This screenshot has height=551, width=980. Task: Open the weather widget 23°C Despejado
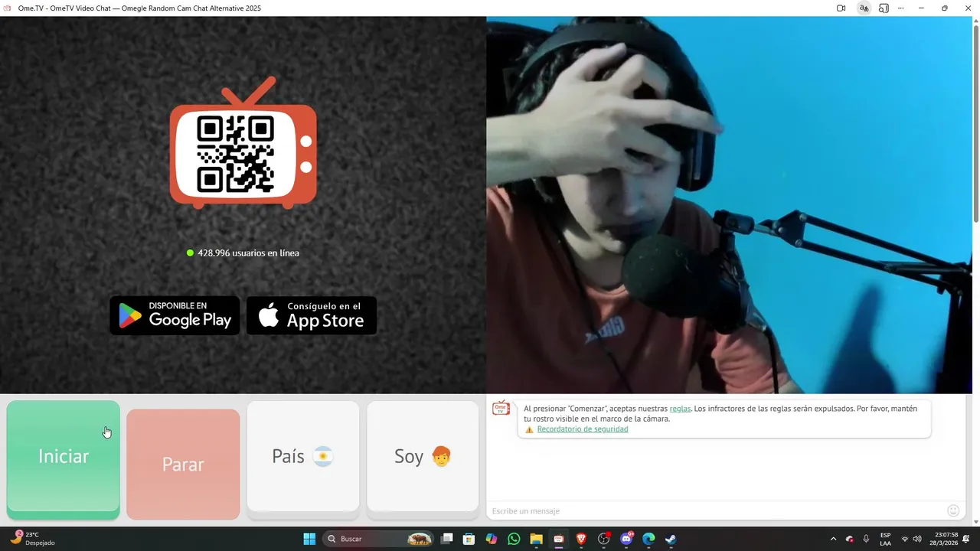coord(32,539)
